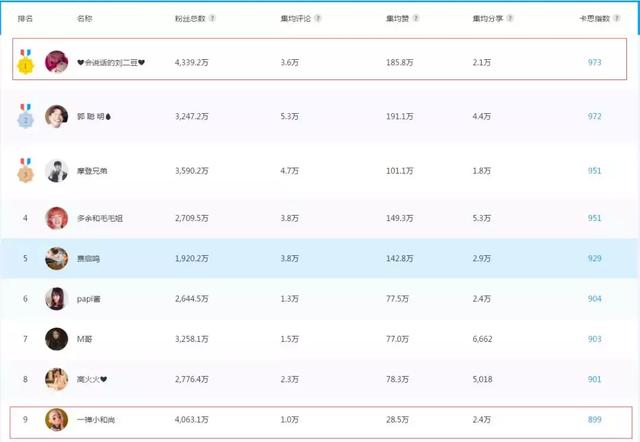
Task: Click the question mark next to 集均赞
Action: tap(416, 19)
